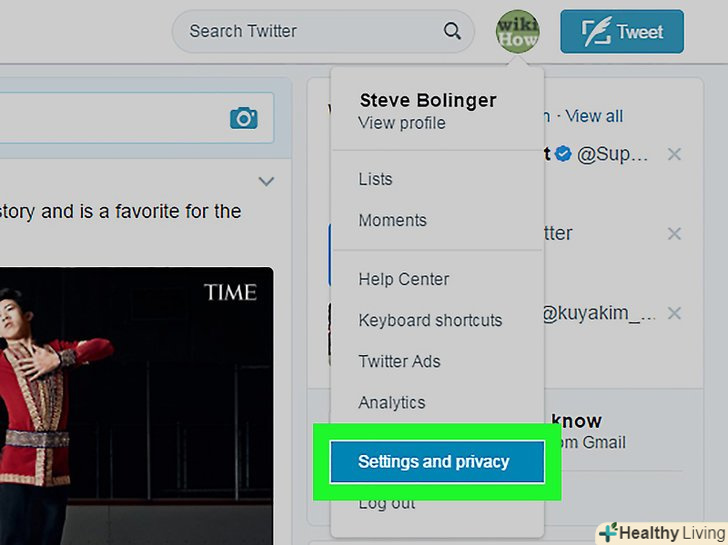
Task: Dismiss the @kuyakim suggested account
Action: pyautogui.click(x=674, y=313)
